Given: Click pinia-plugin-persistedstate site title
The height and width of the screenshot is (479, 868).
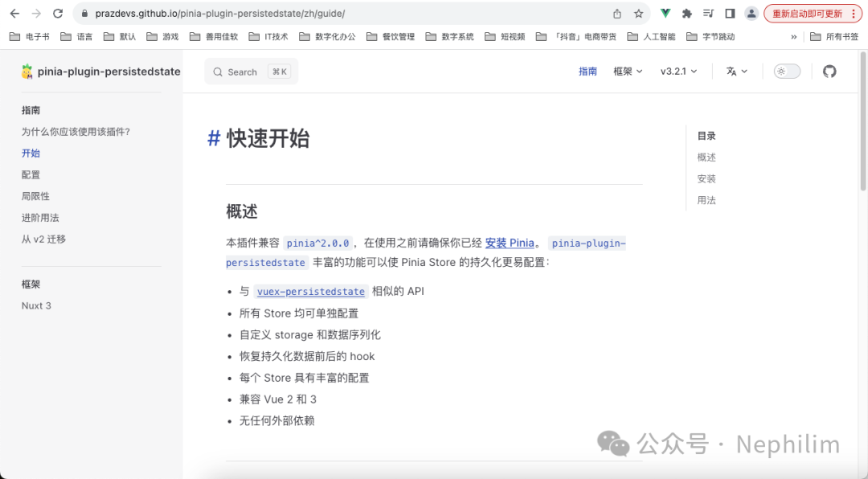Looking at the screenshot, I should coord(109,72).
